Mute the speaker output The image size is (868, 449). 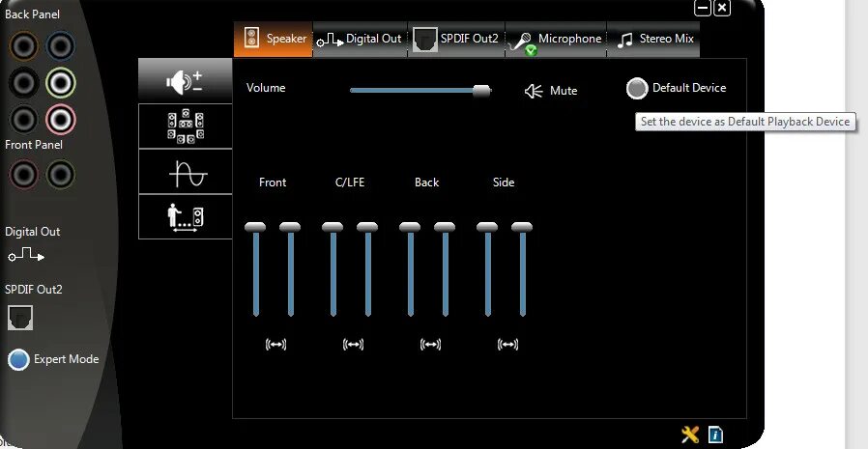click(x=551, y=91)
